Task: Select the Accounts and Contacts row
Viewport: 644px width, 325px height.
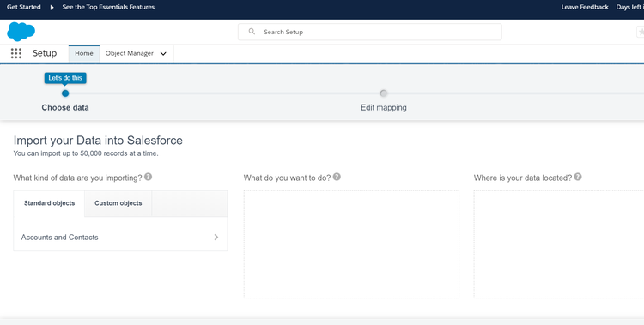Action: point(120,238)
